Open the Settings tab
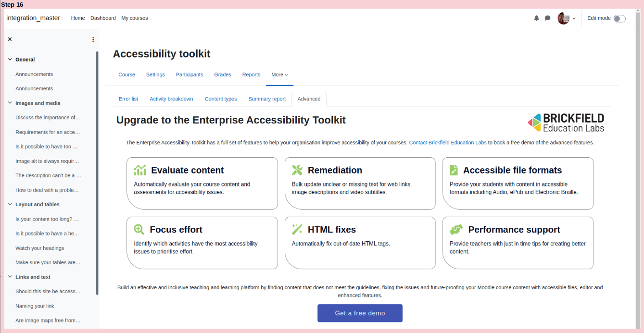The width and height of the screenshot is (644, 333). pos(155,74)
